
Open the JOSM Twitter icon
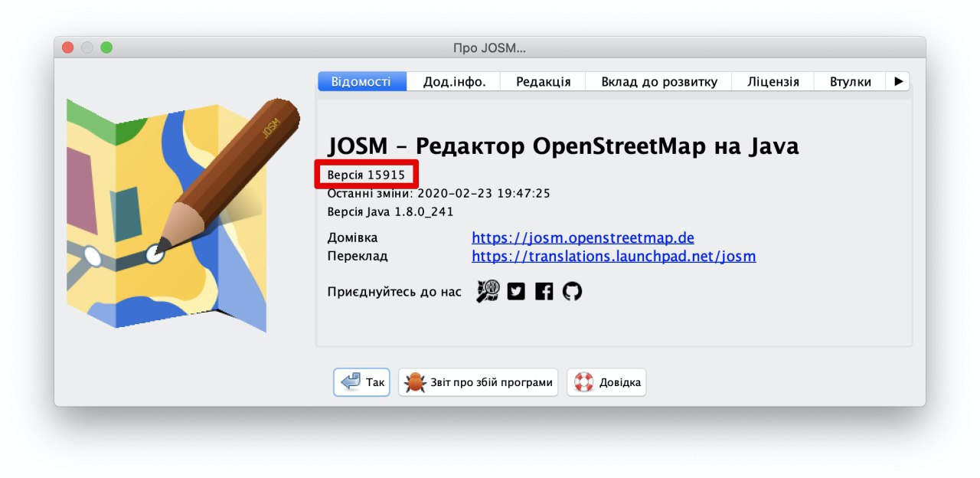517,291
